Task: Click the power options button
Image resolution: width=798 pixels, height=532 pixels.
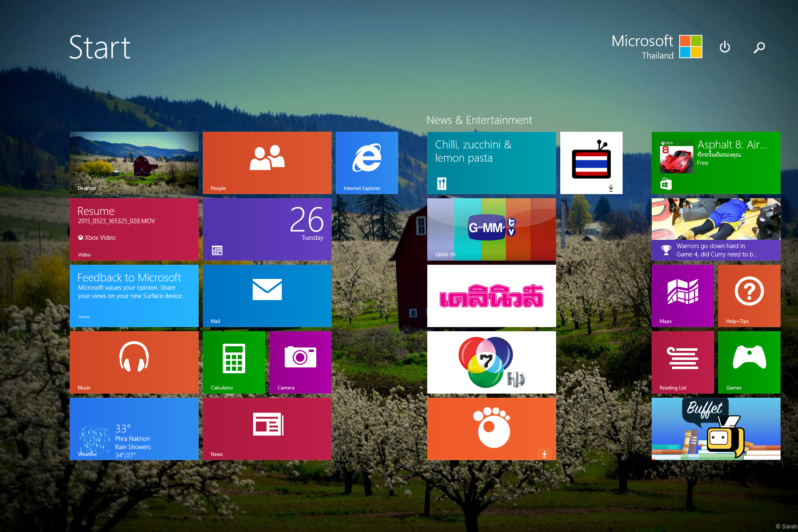Action: pos(724,47)
